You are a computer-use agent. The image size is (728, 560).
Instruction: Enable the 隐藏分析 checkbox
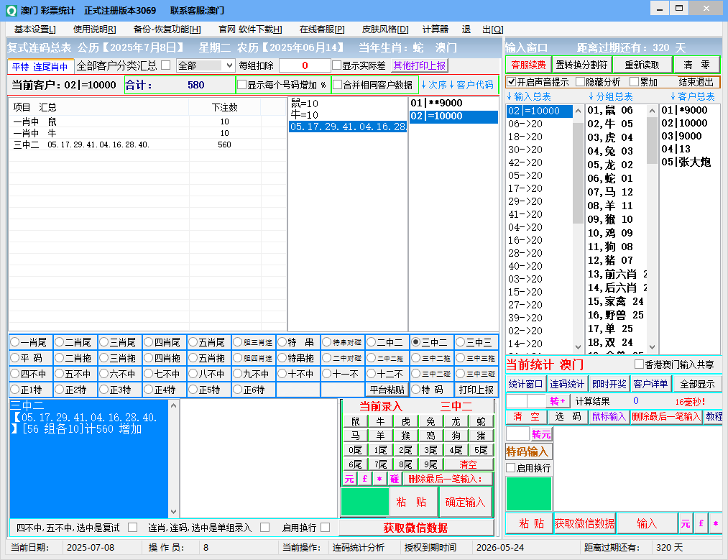click(x=580, y=82)
